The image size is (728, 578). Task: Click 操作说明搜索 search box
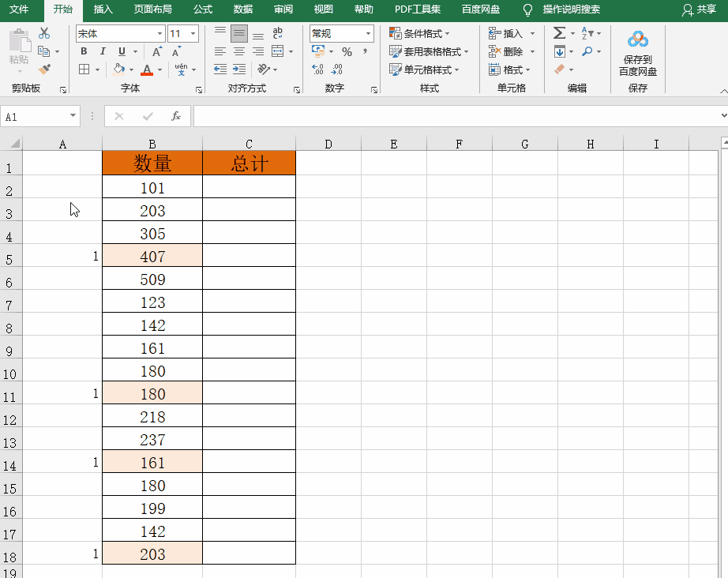pyautogui.click(x=571, y=9)
